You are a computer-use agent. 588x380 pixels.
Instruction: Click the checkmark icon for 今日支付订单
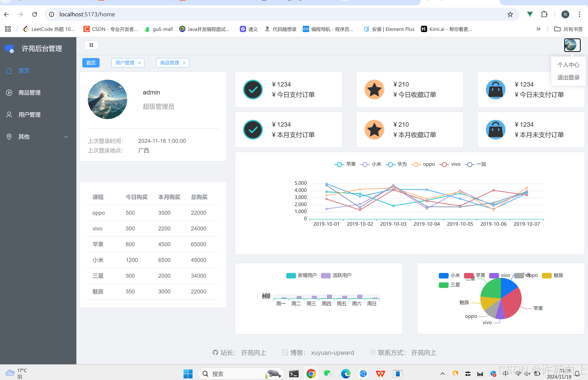pyautogui.click(x=253, y=90)
